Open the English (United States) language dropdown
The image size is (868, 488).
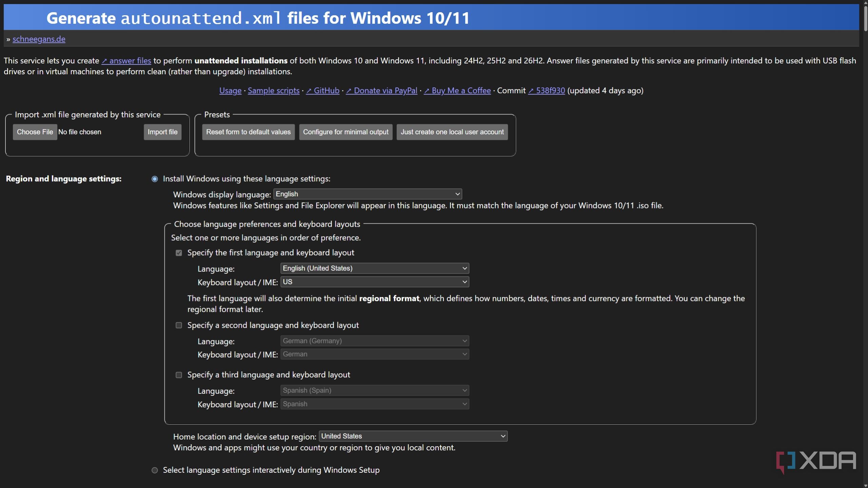click(375, 268)
